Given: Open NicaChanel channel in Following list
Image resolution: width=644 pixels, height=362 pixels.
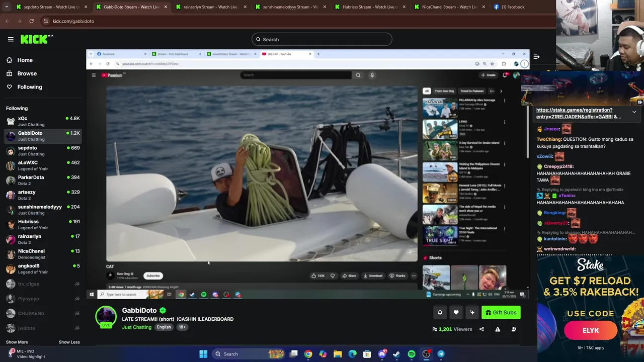Looking at the screenshot, I should click(43, 254).
